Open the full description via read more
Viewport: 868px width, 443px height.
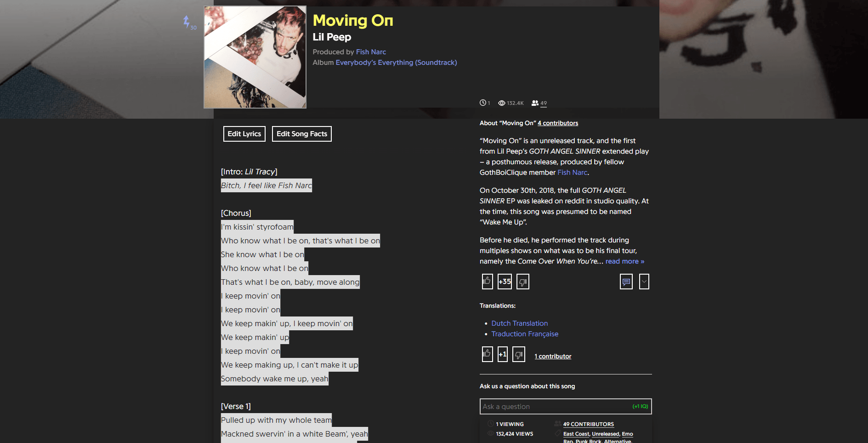pyautogui.click(x=624, y=261)
